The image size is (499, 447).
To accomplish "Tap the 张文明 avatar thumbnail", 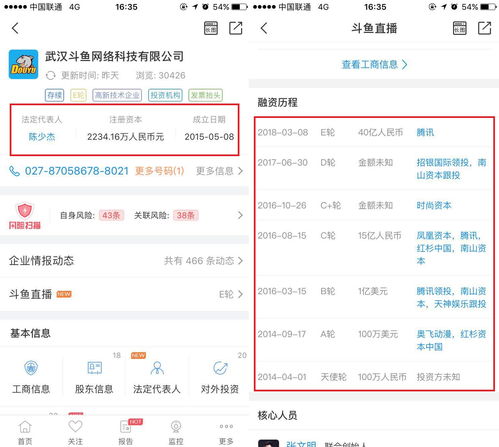I will point(268,444).
